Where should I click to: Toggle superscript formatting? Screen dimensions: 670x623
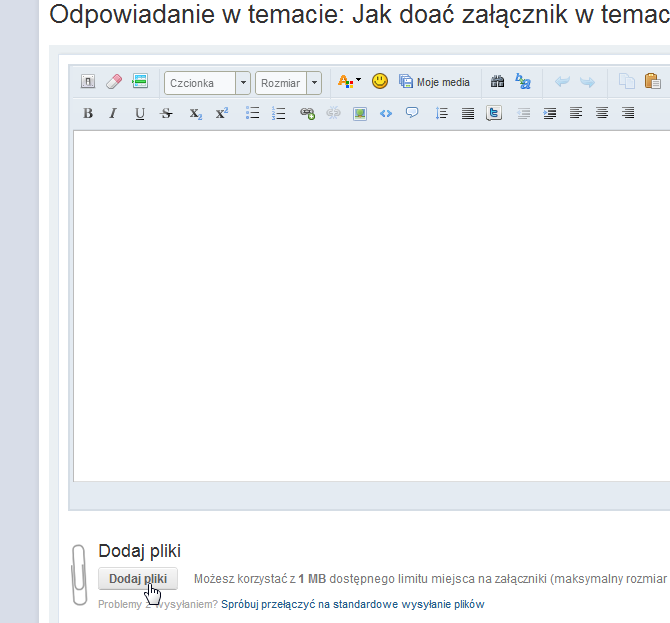click(x=222, y=113)
